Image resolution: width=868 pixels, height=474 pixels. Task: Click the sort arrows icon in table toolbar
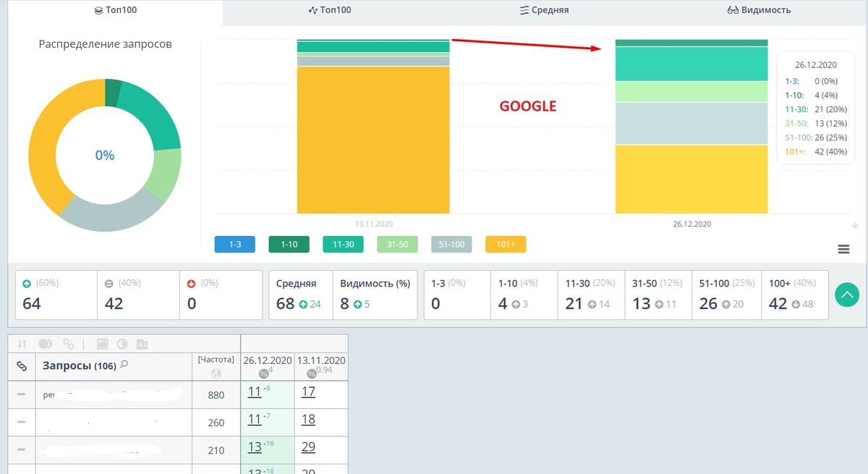[x=22, y=344]
